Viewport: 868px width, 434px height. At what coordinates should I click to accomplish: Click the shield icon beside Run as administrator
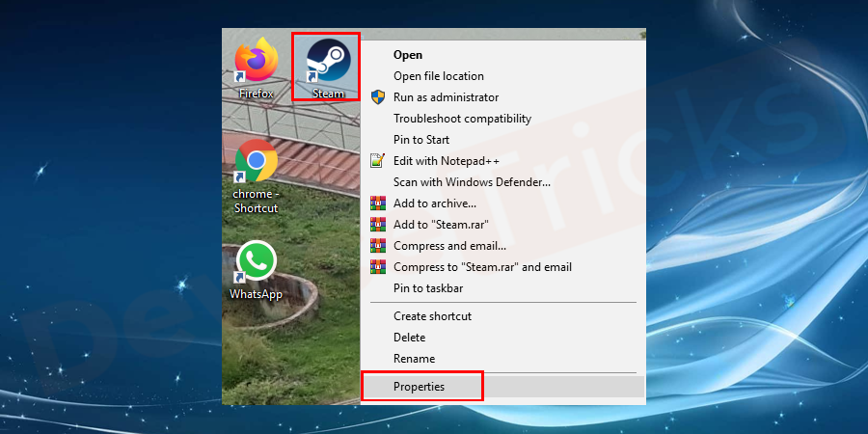(377, 97)
